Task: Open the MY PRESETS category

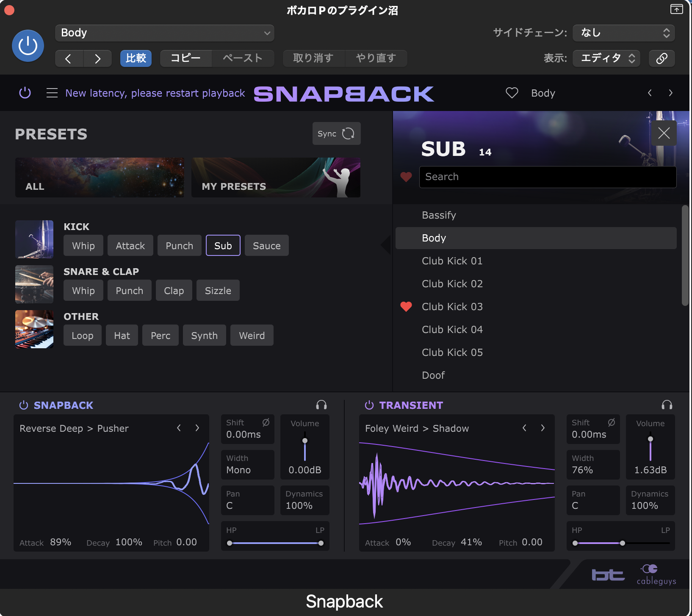Action: click(276, 178)
